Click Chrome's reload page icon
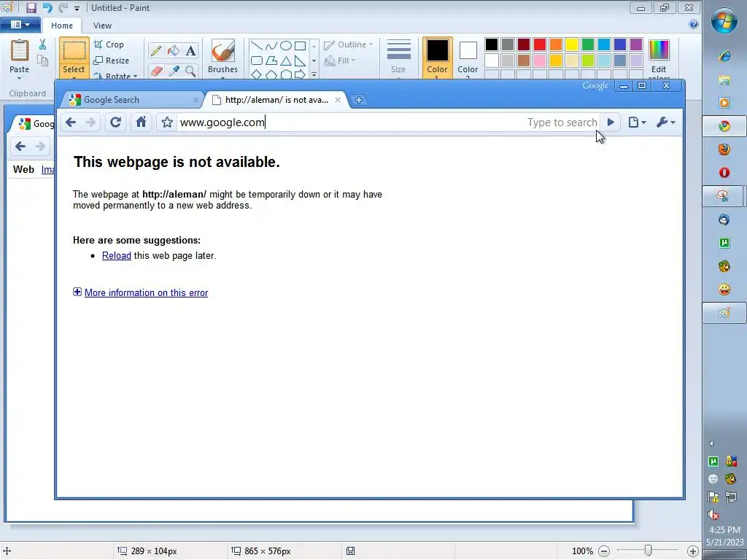The height and width of the screenshot is (560, 747). pos(115,122)
